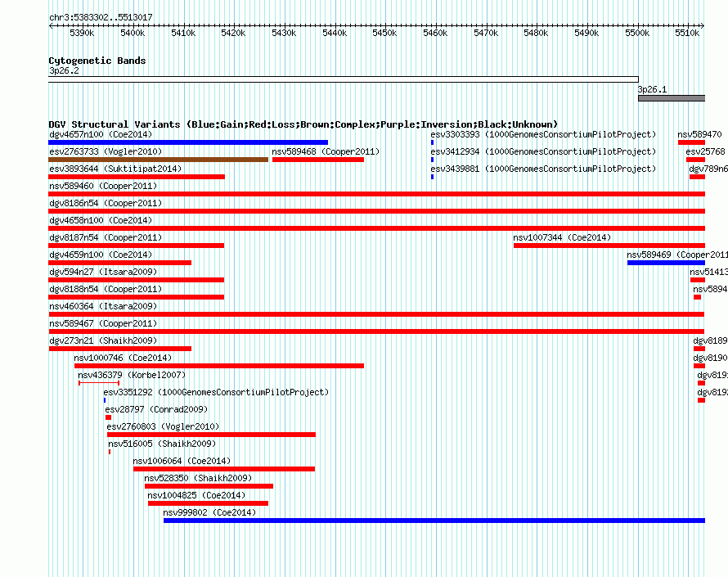
Task: Click the nsv589470 label
Action: pos(699,134)
